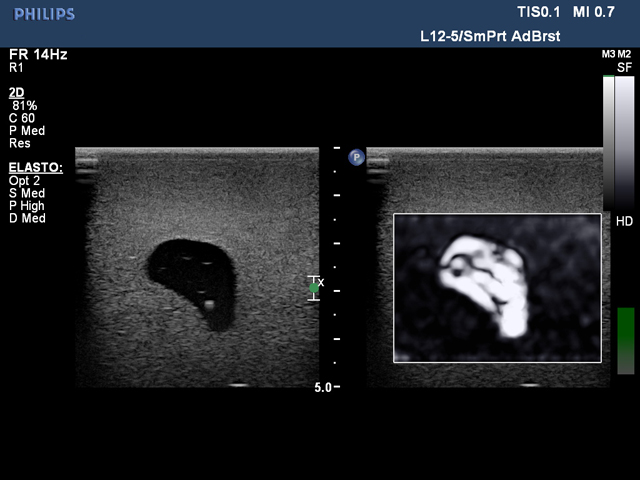The image size is (640, 480).
Task: Click the S Med smoothing setting
Action: (x=27, y=193)
